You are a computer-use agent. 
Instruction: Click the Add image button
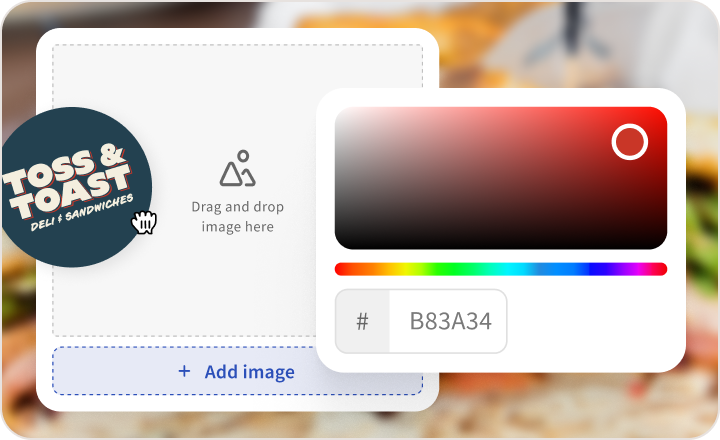point(237,371)
